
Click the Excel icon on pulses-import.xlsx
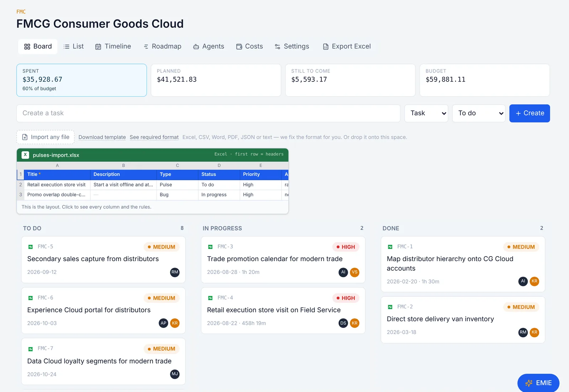coord(25,155)
